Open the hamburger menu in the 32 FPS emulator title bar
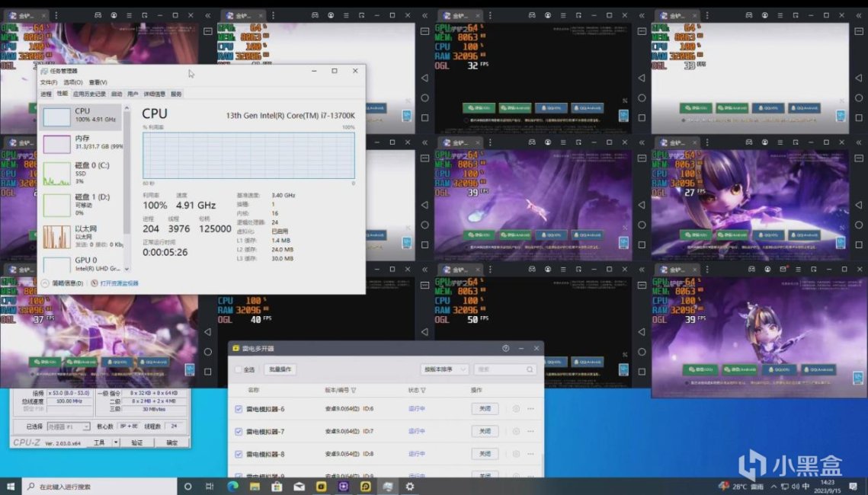Image resolution: width=868 pixels, height=495 pixels. click(563, 15)
